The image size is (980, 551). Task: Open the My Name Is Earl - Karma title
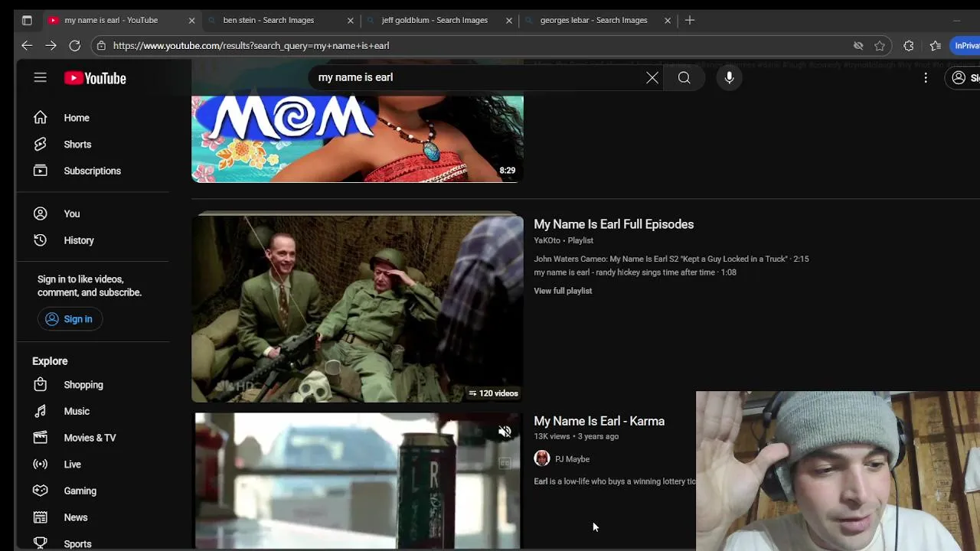[599, 421]
